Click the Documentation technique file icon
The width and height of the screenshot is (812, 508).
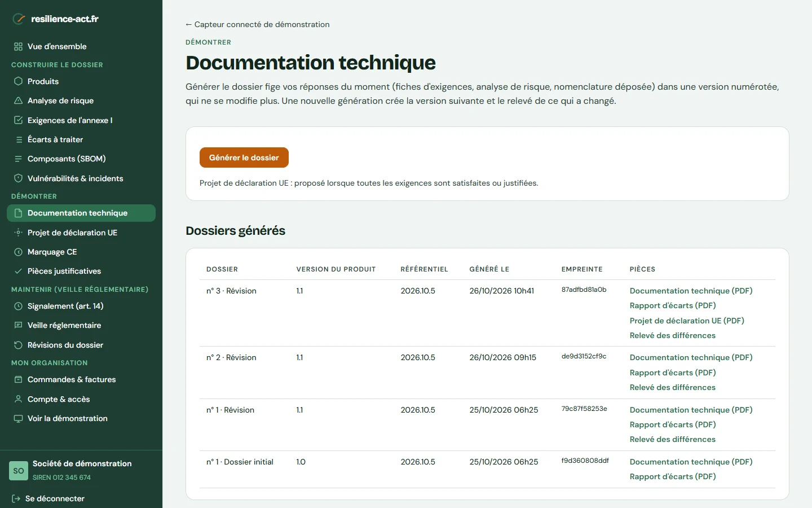tap(18, 213)
